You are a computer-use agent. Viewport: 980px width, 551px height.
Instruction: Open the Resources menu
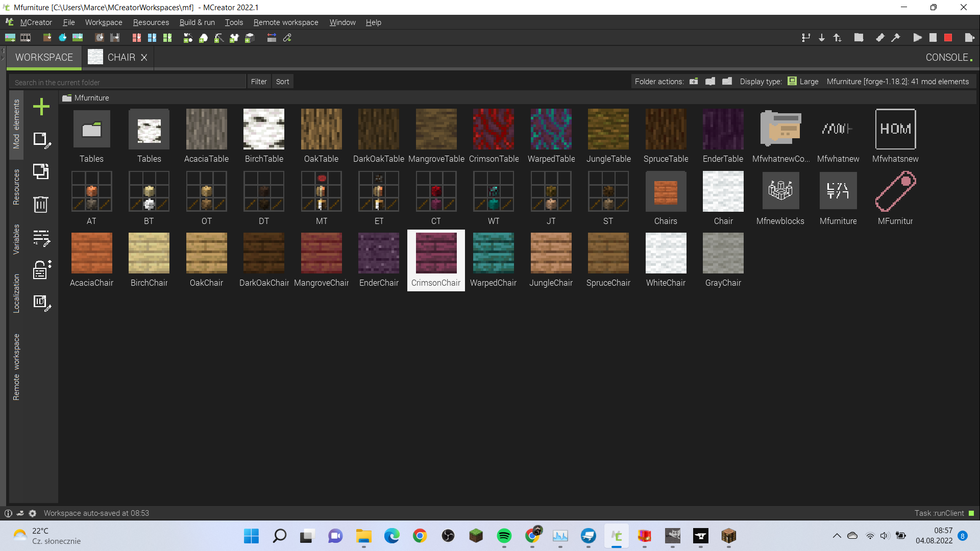coord(151,22)
